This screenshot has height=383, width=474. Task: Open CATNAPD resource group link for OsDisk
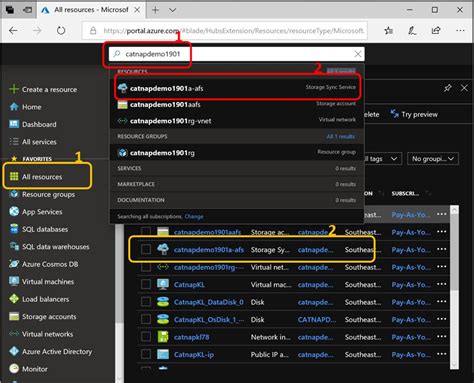(317, 319)
